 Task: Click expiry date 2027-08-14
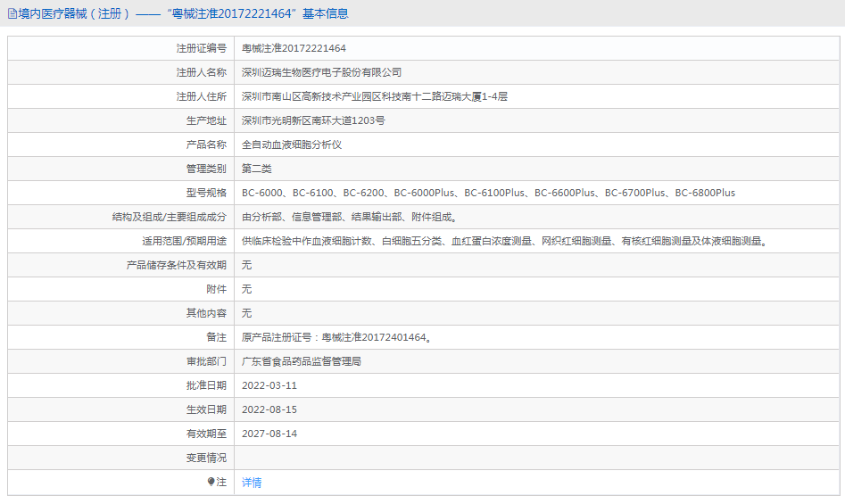tap(269, 434)
